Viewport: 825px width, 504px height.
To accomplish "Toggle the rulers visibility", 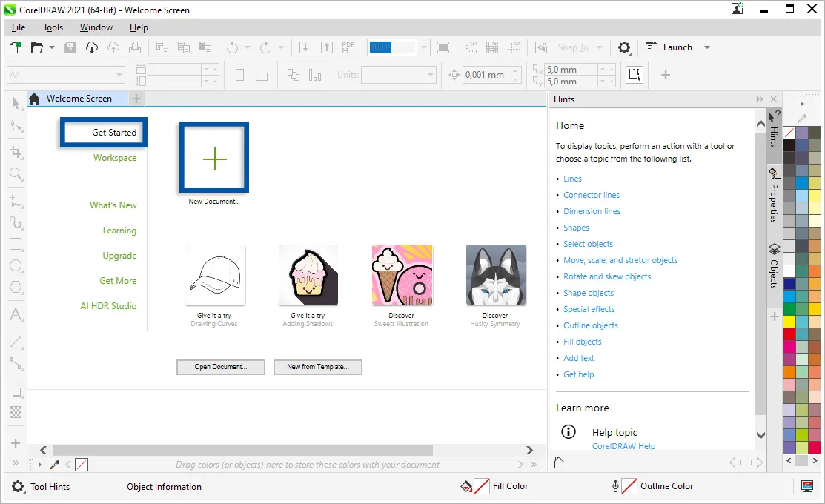I will [x=471, y=47].
